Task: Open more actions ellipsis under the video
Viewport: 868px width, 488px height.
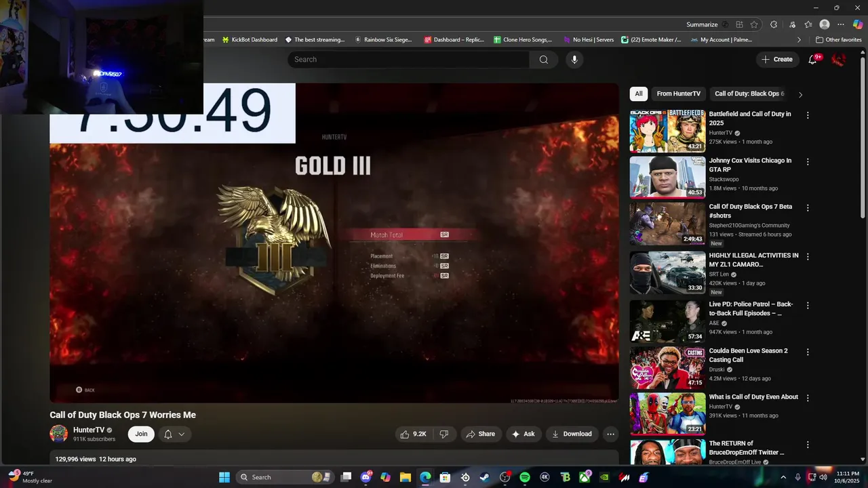Action: click(610, 434)
